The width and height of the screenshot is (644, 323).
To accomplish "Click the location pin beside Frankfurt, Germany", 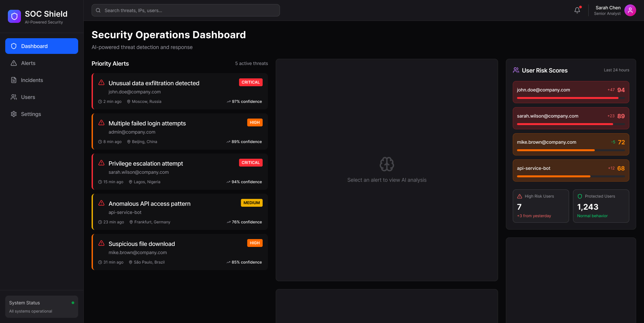I will [131, 222].
